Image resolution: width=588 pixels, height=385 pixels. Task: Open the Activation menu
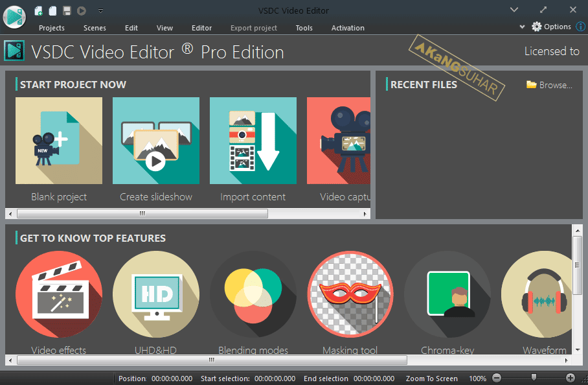tap(348, 28)
